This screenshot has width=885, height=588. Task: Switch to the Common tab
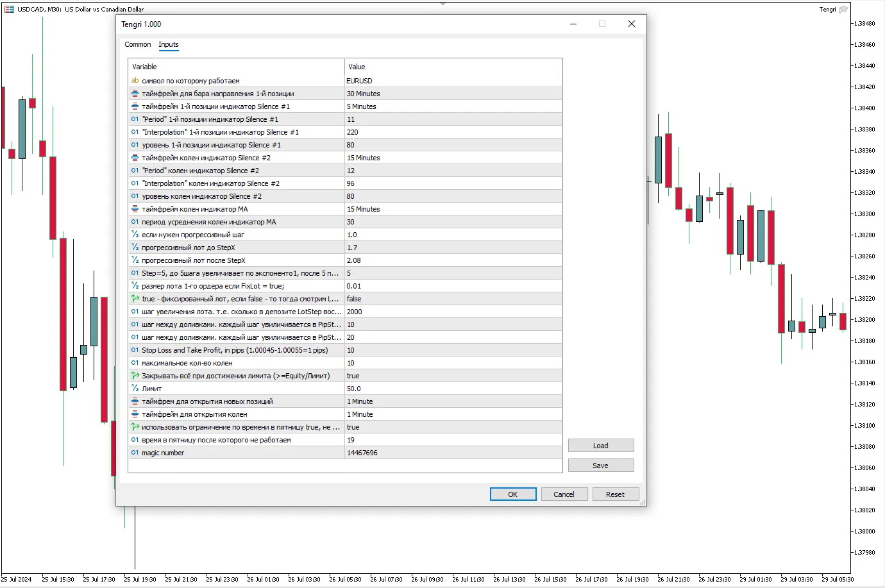coord(138,44)
